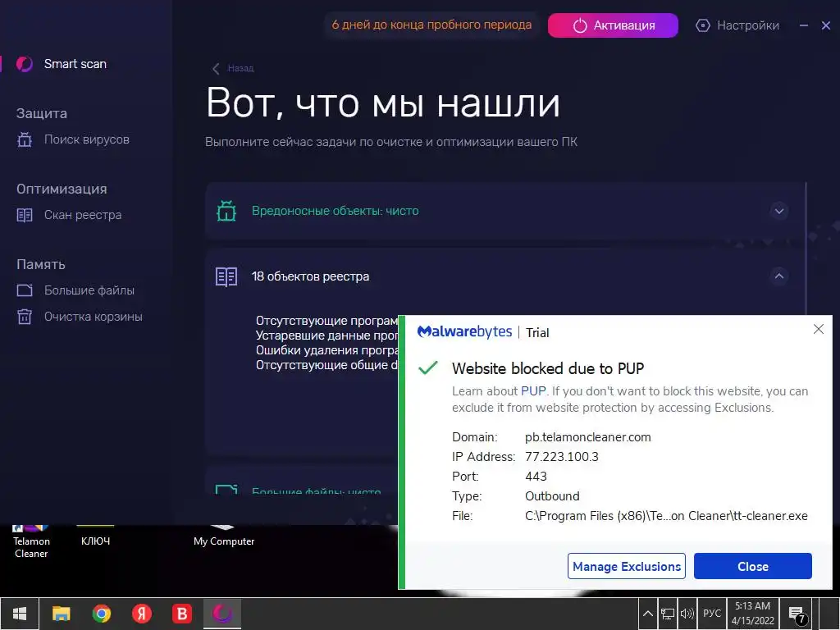This screenshot has width=840, height=630.
Task: Show hidden system tray icons
Action: [647, 614]
